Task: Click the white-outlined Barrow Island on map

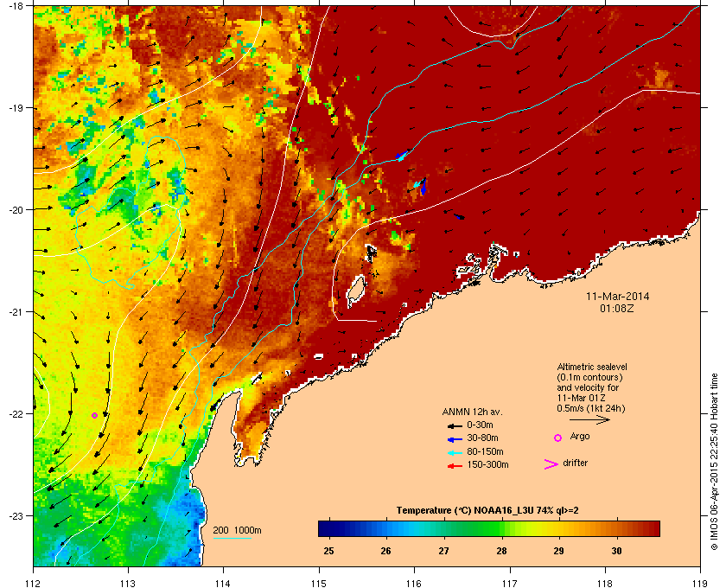Action: (355, 291)
